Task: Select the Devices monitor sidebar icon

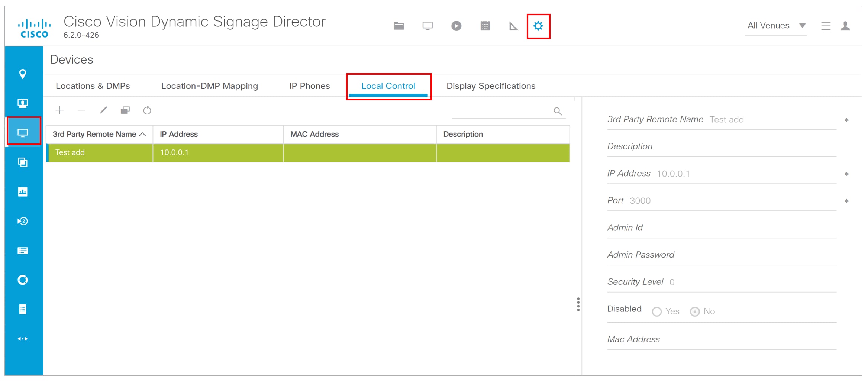Action: click(x=23, y=133)
